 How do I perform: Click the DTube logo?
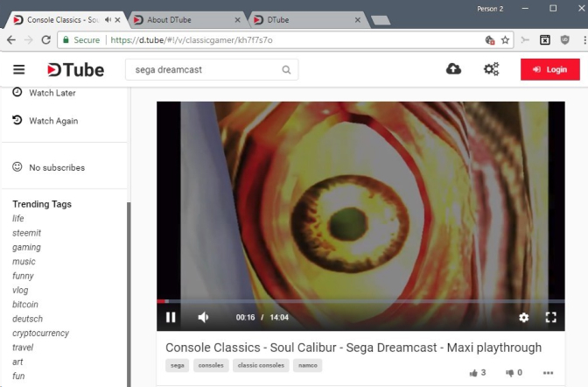pyautogui.click(x=76, y=70)
